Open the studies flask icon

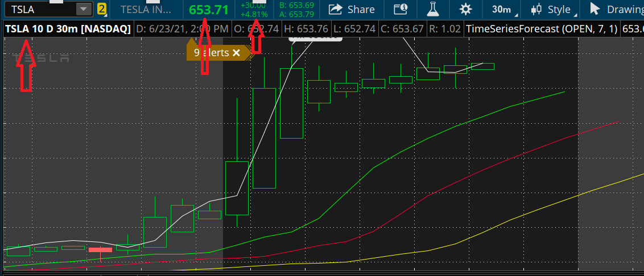(x=433, y=9)
